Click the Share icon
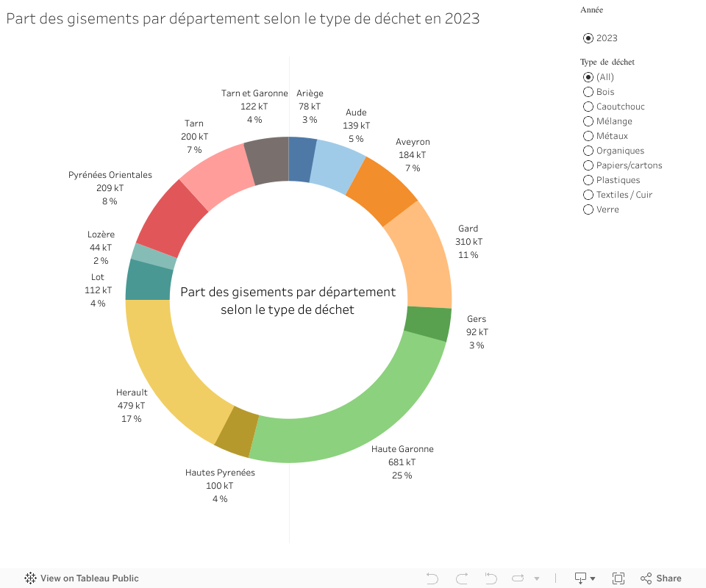 coord(646,578)
